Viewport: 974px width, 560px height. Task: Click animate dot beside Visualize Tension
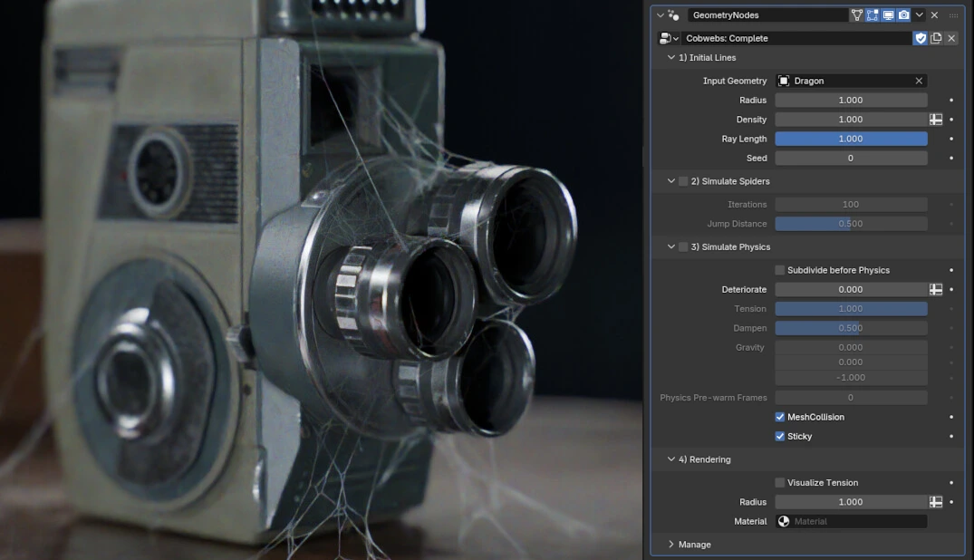pos(951,483)
